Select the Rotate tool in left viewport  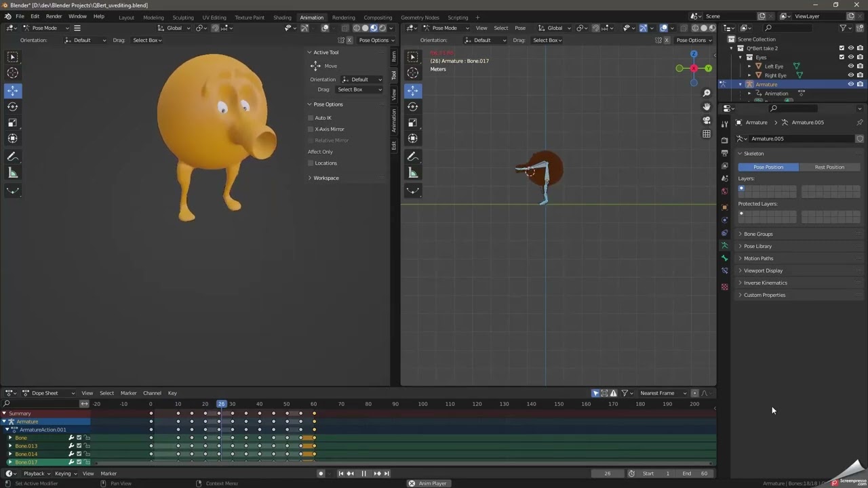[12, 106]
